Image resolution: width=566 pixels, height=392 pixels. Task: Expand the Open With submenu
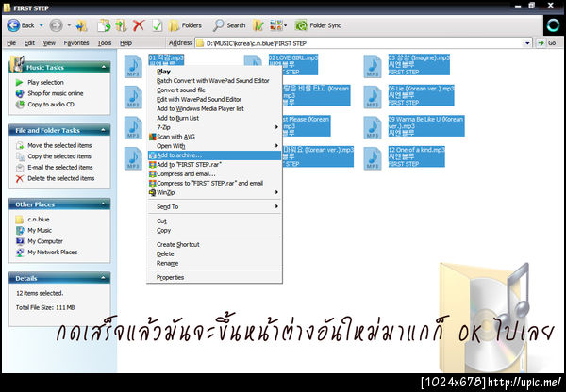[x=276, y=146]
